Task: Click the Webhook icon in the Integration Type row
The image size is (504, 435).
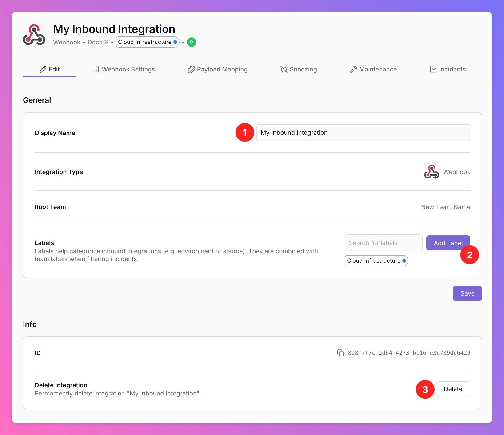Action: [432, 172]
